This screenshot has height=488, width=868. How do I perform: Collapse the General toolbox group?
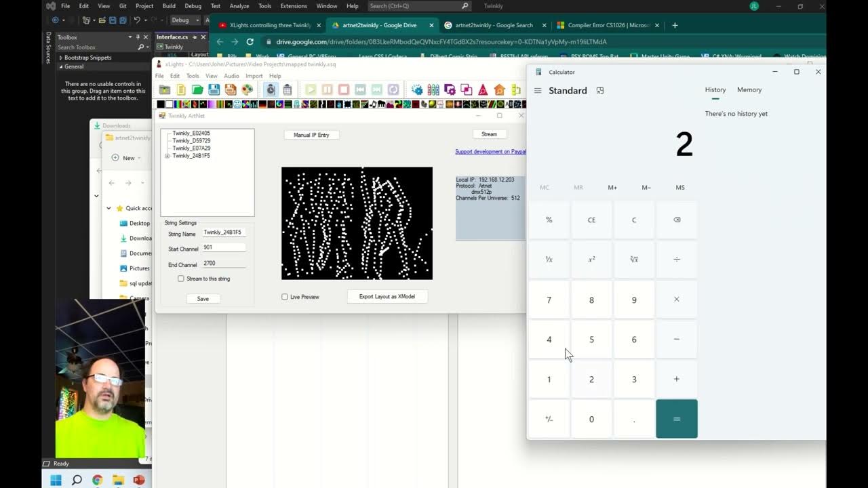(x=60, y=66)
